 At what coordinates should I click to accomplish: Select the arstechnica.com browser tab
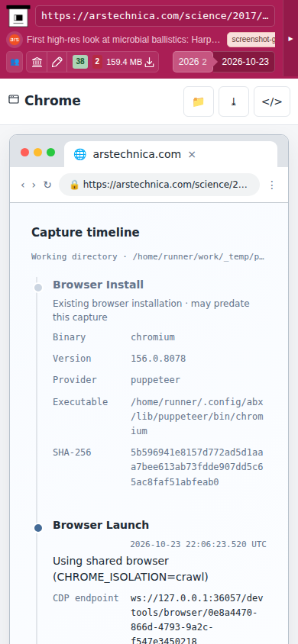click(x=170, y=154)
